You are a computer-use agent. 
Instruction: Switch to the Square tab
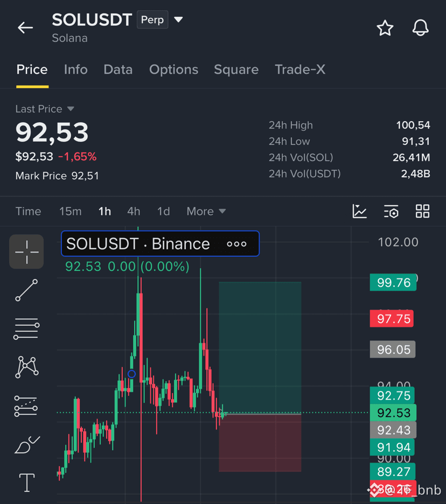[236, 70]
